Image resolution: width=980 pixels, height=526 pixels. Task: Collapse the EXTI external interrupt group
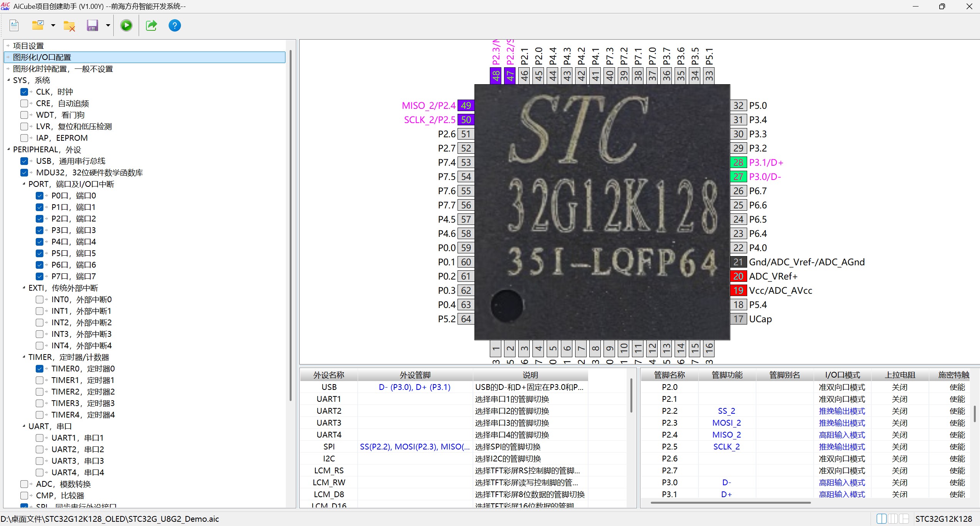24,288
